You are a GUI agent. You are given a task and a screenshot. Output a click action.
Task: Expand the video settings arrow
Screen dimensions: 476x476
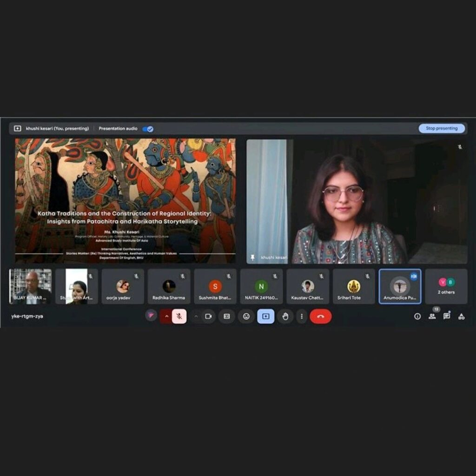pos(196,317)
